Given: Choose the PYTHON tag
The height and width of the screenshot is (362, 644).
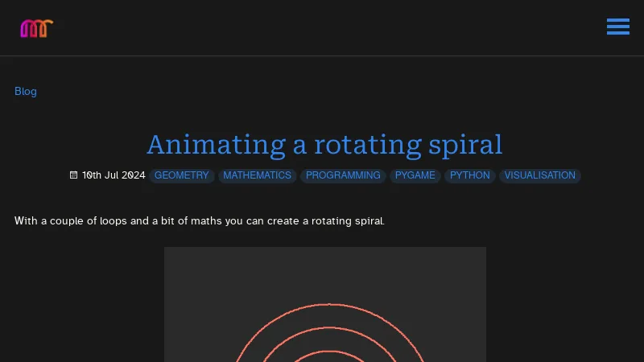Looking at the screenshot, I should click(470, 175).
